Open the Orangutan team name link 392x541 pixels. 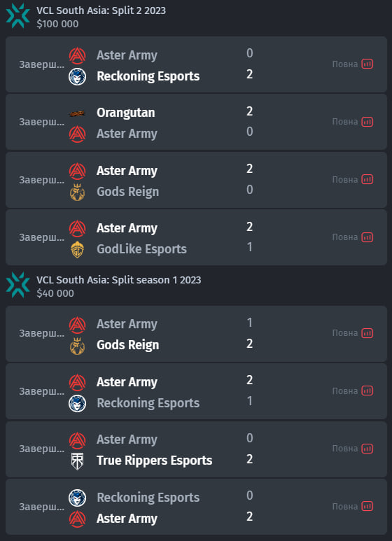point(125,113)
